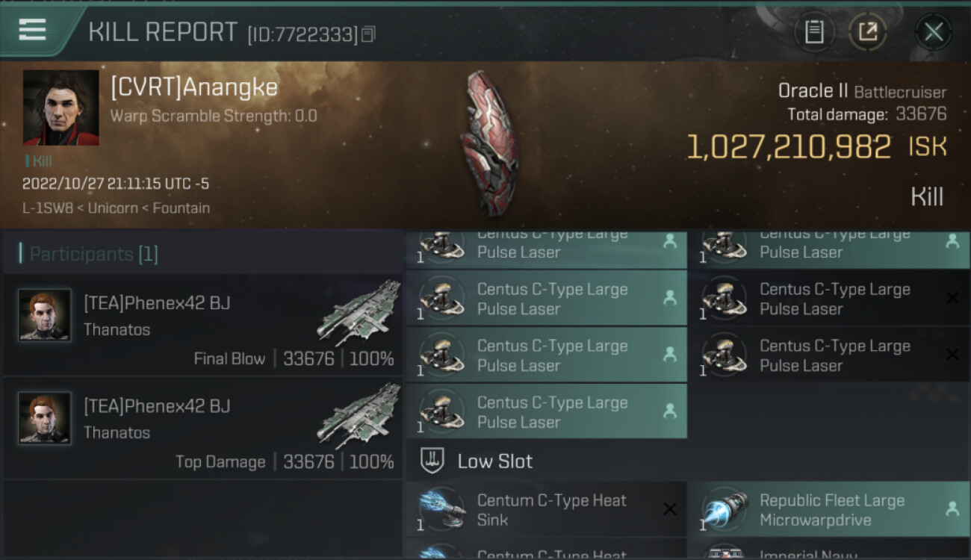Tap the Centum Heat Sink module icon
Viewport: 971px width, 560px height.
click(x=442, y=511)
